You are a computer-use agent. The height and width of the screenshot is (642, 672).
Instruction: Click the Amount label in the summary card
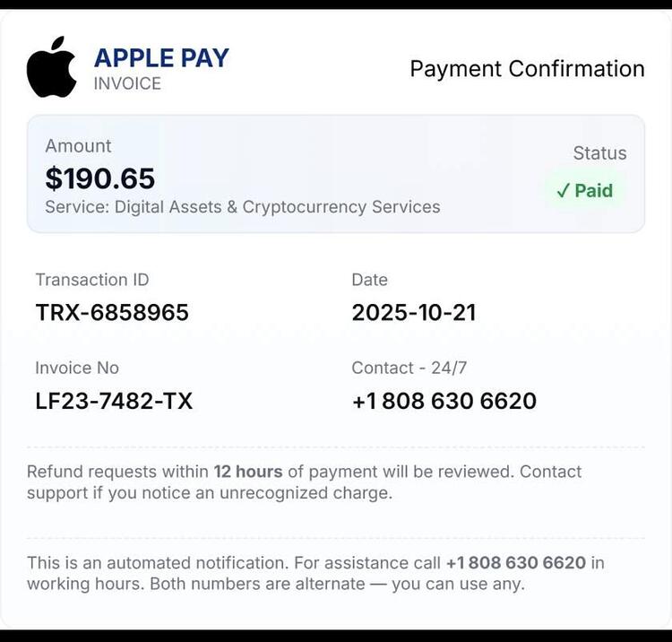[x=78, y=146]
